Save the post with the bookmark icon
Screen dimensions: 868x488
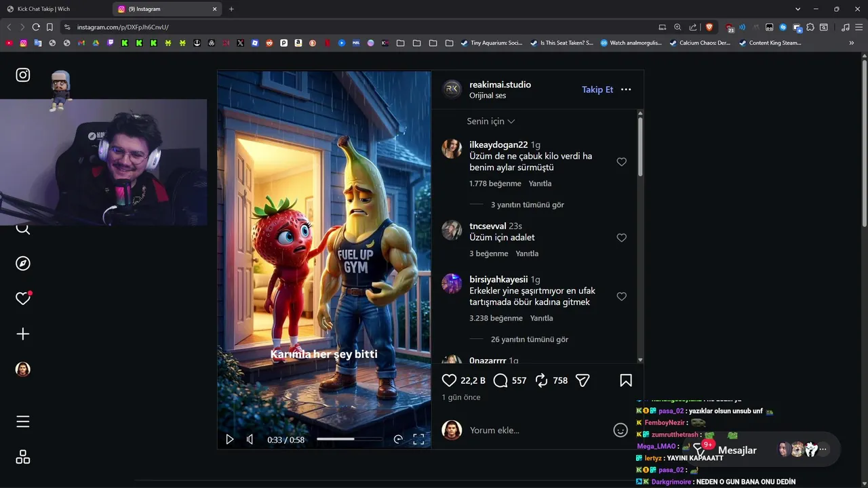pyautogui.click(x=626, y=380)
